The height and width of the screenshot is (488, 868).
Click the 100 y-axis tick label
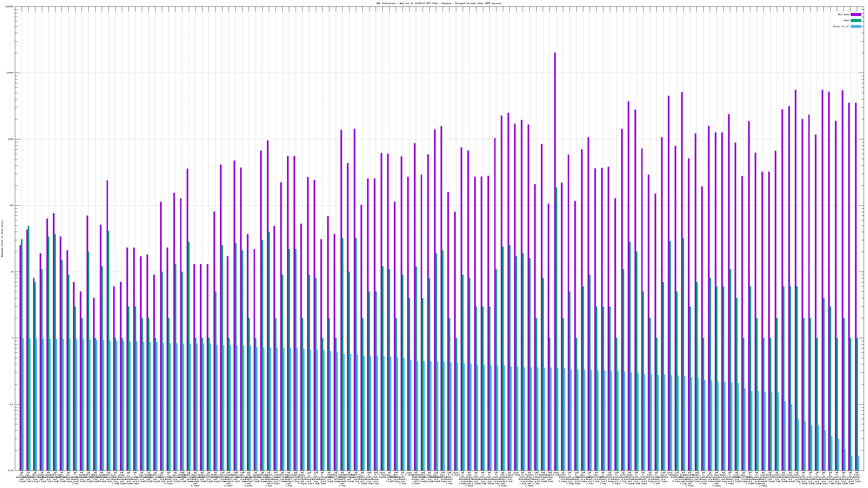12,206
